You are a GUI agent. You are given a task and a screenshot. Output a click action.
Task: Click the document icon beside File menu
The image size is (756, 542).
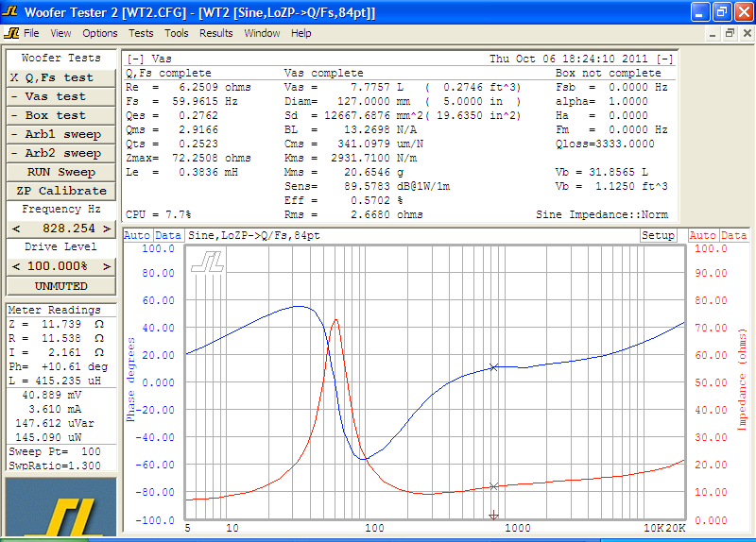[x=11, y=33]
